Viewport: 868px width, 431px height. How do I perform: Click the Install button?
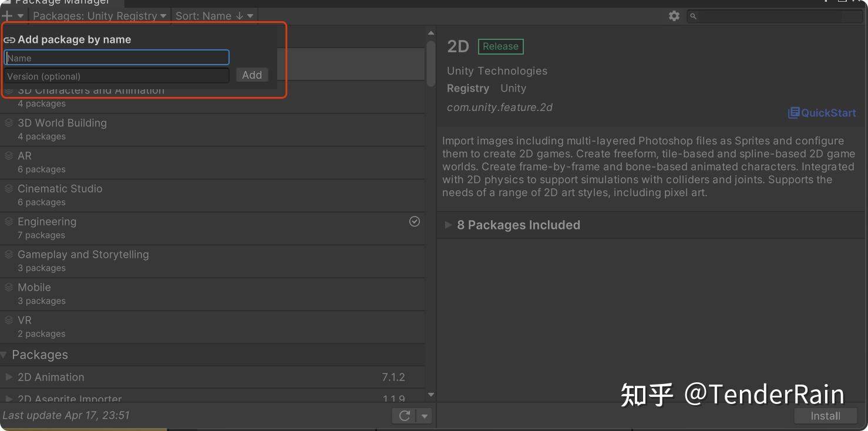pyautogui.click(x=825, y=415)
